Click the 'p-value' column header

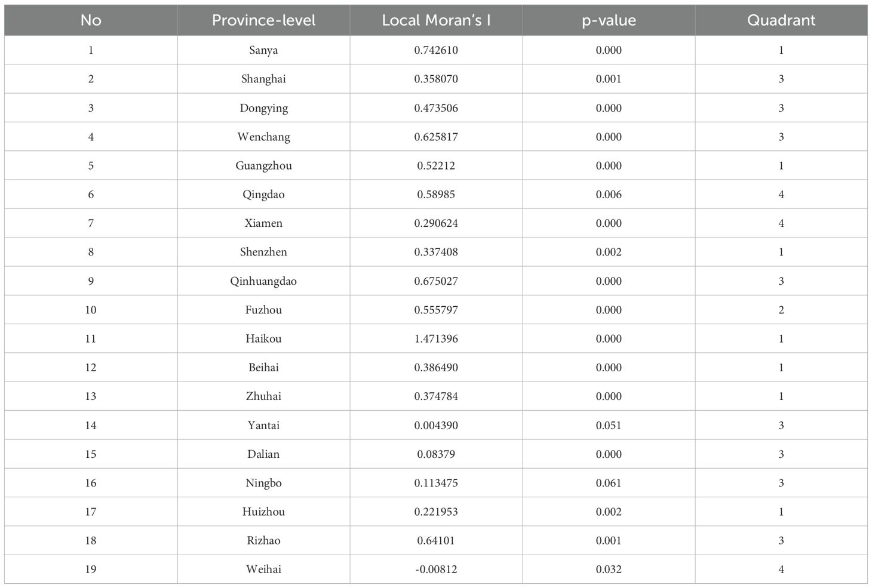[x=609, y=20]
